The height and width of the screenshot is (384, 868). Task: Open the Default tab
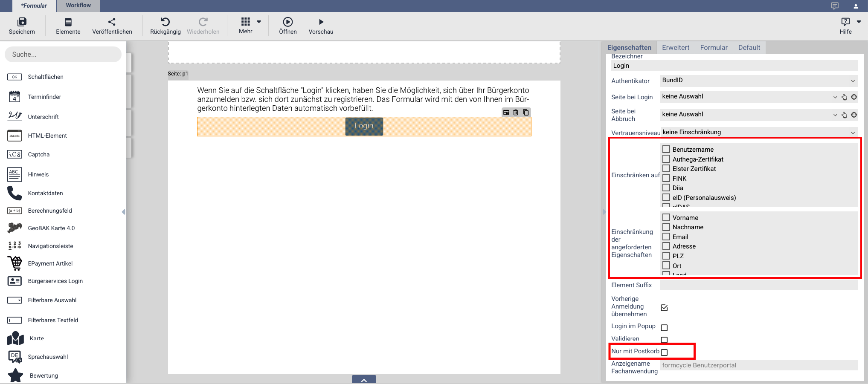pyautogui.click(x=749, y=48)
